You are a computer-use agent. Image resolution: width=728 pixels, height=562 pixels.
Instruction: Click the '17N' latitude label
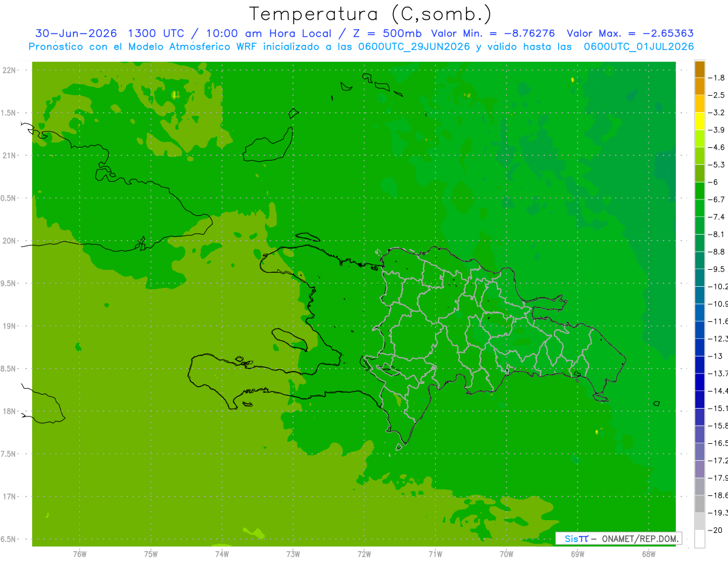[8, 497]
